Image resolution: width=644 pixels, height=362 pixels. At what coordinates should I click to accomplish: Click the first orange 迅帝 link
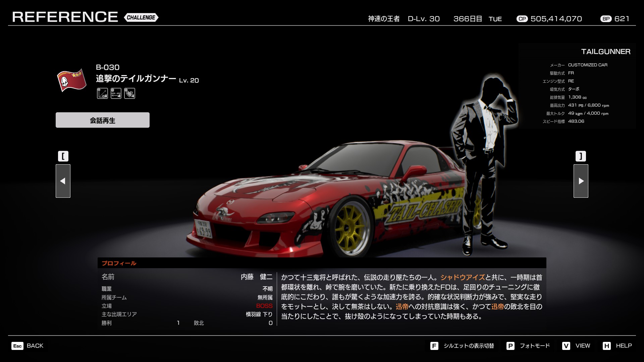coord(402,307)
